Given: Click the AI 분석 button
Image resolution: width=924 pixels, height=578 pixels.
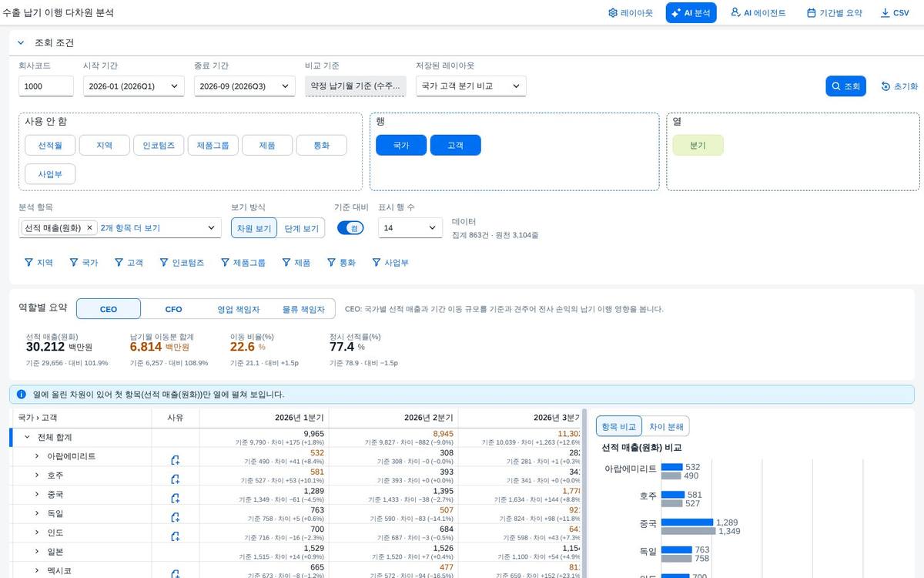Looking at the screenshot, I should click(691, 13).
